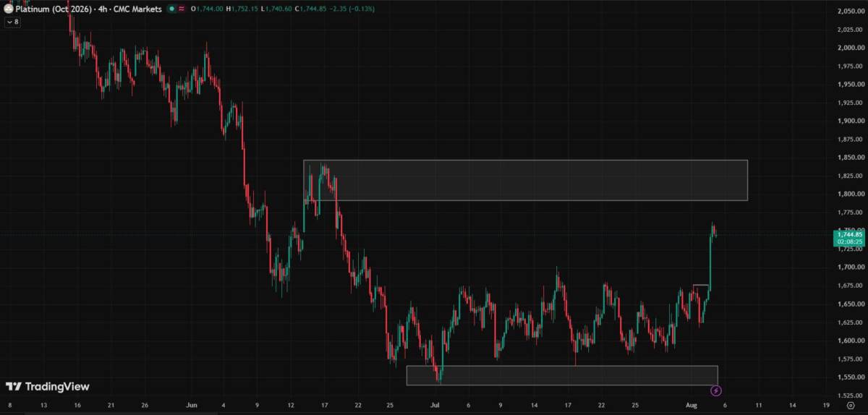868x415 pixels.
Task: Click the bar countdown 02:08:25
Action: point(849,241)
